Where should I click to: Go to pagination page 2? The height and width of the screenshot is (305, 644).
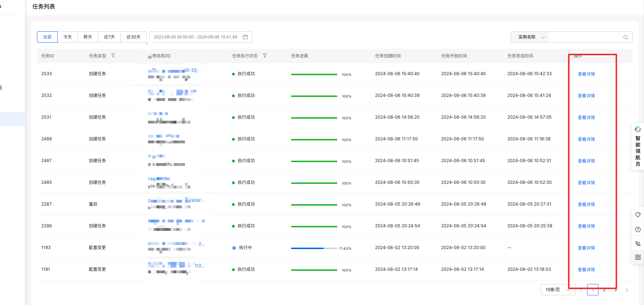pyautogui.click(x=604, y=290)
